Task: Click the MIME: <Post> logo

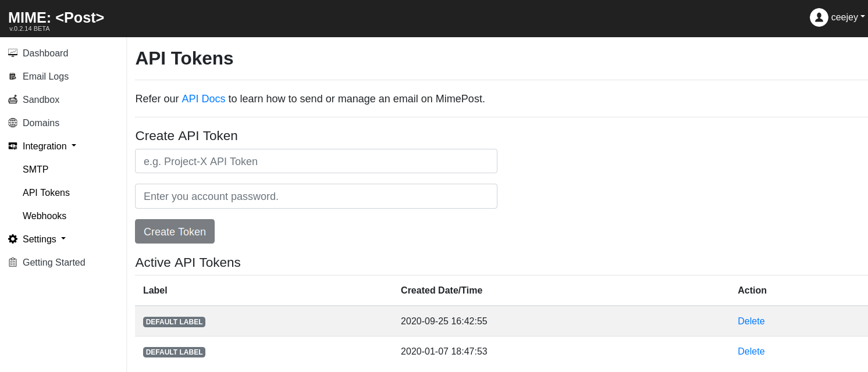Action: (56, 17)
